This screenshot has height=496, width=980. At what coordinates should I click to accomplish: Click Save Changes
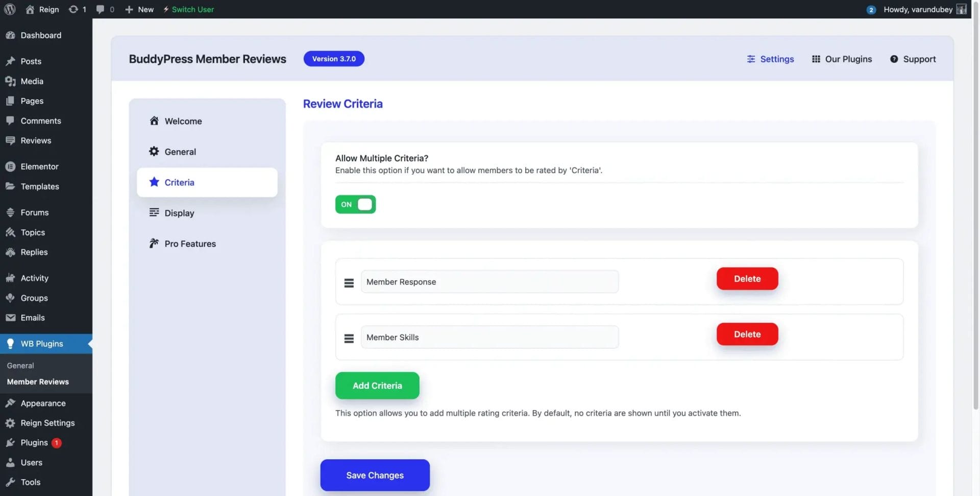(x=374, y=475)
